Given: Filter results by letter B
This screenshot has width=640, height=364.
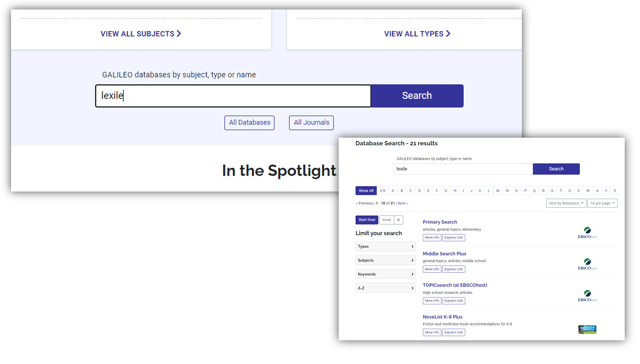Looking at the screenshot, I should pyautogui.click(x=402, y=190).
